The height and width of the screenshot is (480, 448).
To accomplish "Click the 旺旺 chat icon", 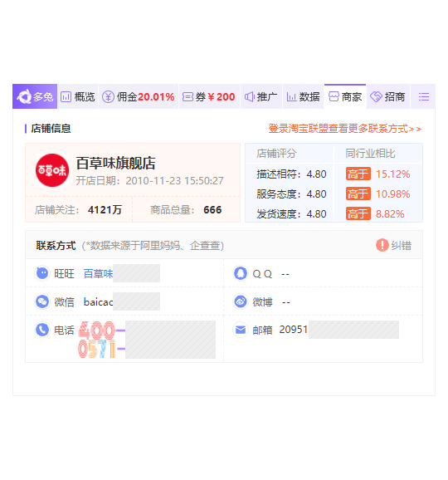I will [x=42, y=273].
